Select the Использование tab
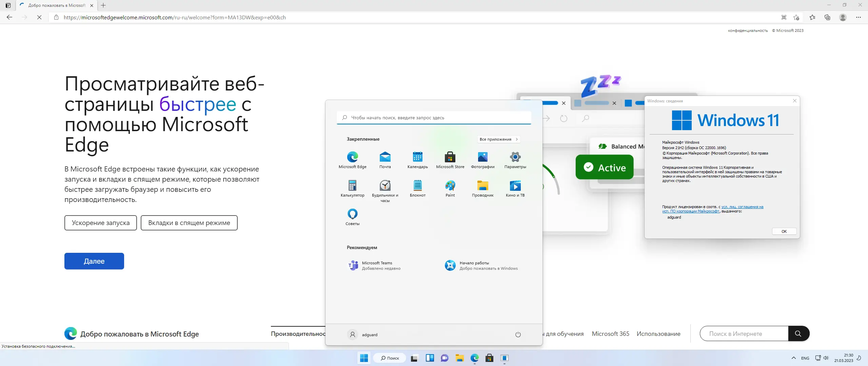The image size is (868, 366). tap(658, 334)
